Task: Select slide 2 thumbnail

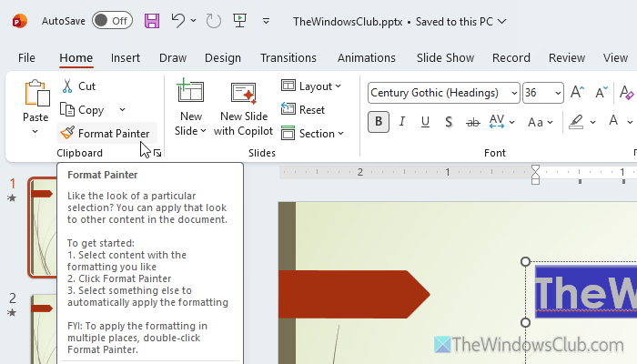Action: pos(44,329)
